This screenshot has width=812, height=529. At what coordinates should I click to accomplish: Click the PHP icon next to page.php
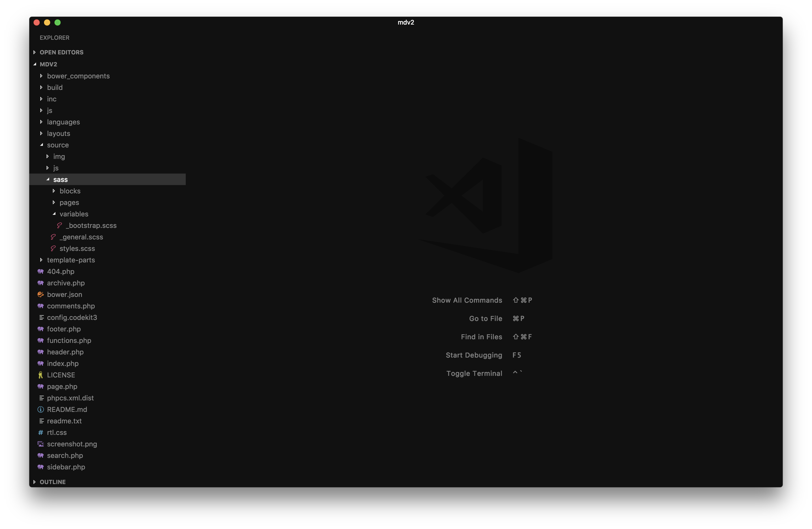pos(41,387)
